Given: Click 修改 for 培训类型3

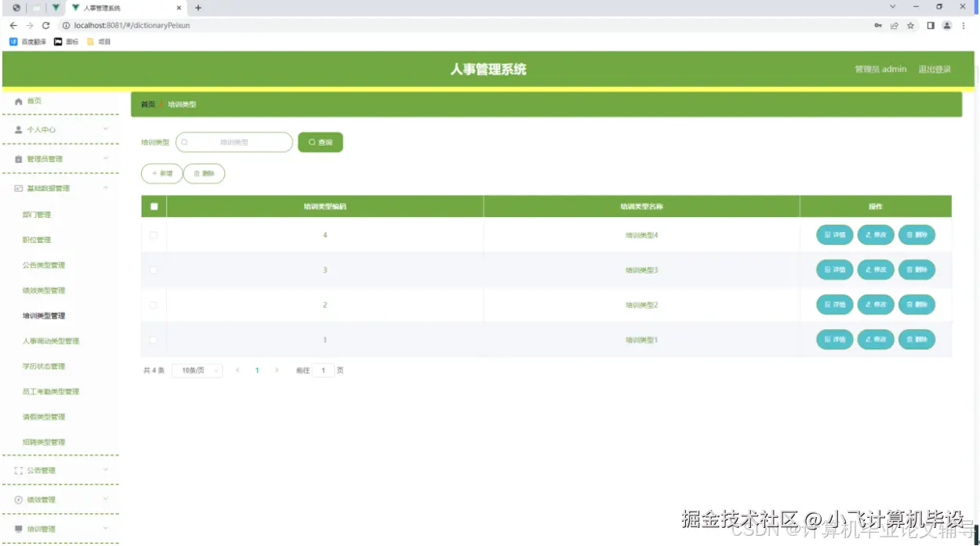Looking at the screenshot, I should tap(876, 270).
